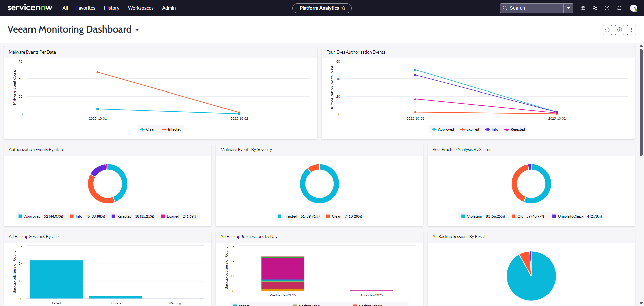Hide the Infected series in Malware Events chart
Screen dimensions: 644x306
click(x=171, y=129)
